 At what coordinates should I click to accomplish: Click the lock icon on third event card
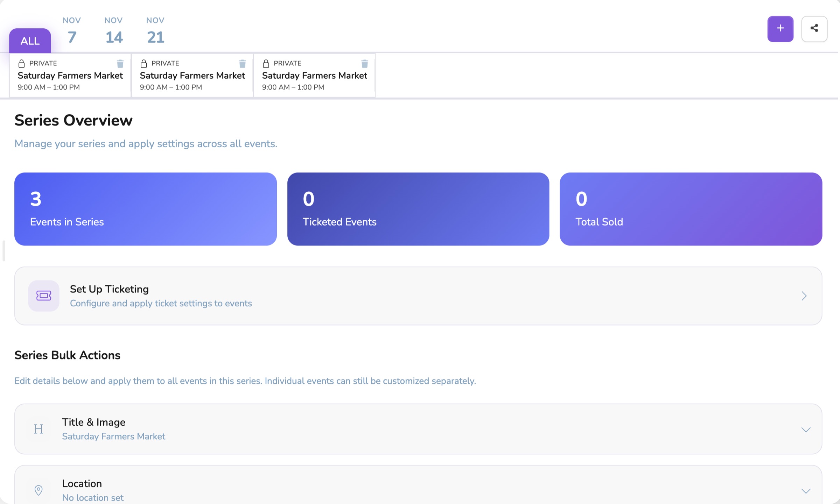pos(266,63)
